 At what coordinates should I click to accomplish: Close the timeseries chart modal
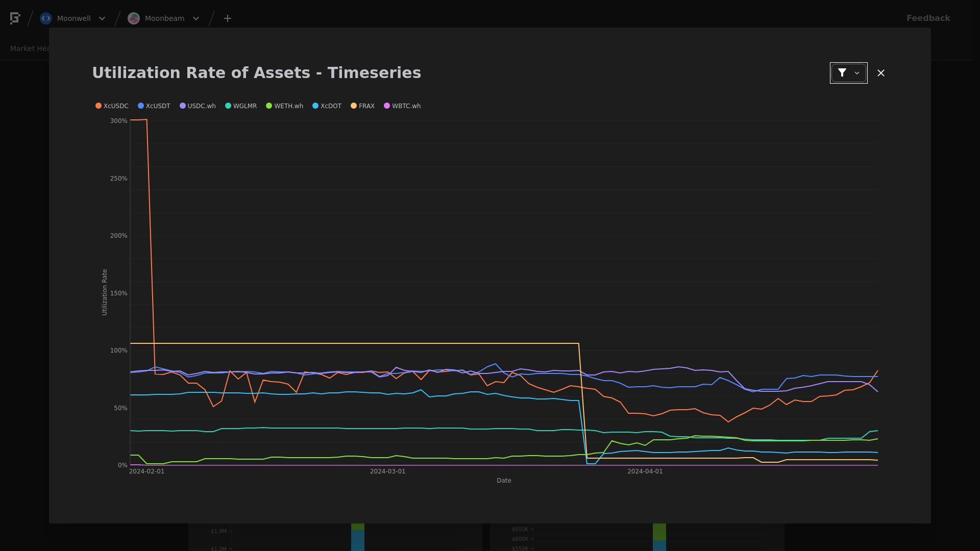[881, 73]
